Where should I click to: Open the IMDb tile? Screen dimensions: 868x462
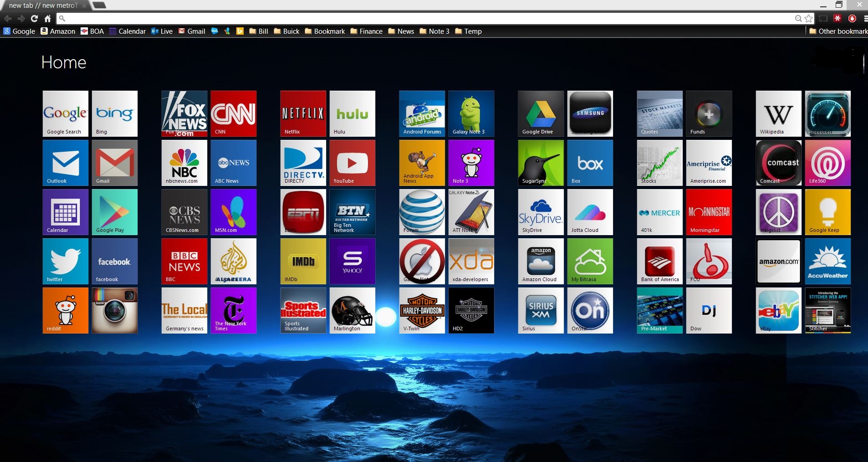pyautogui.click(x=303, y=261)
